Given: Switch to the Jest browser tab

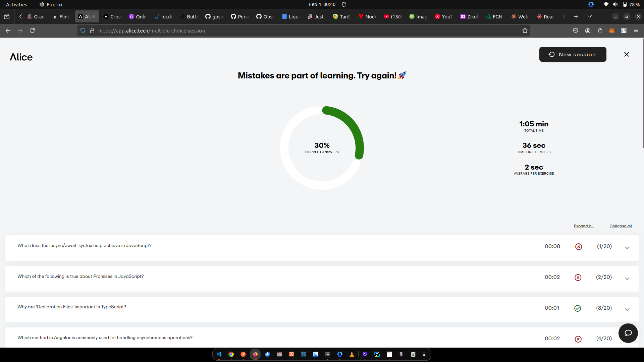Looking at the screenshot, I should tap(315, 16).
